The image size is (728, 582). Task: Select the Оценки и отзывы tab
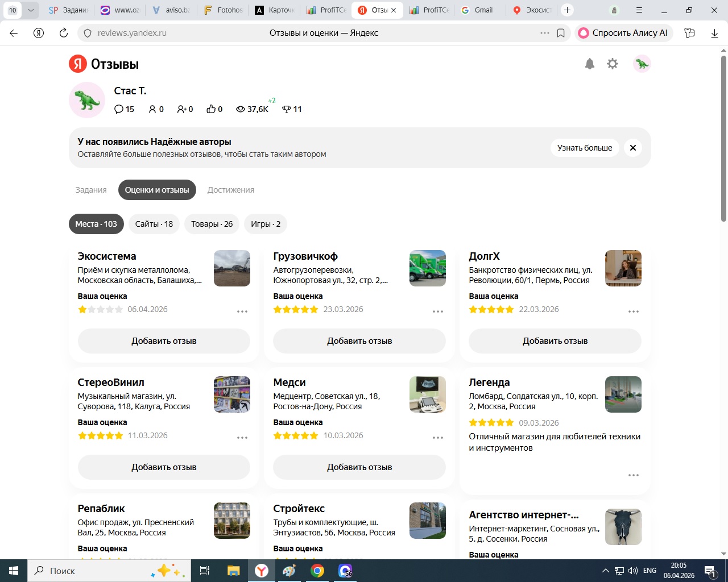point(157,190)
